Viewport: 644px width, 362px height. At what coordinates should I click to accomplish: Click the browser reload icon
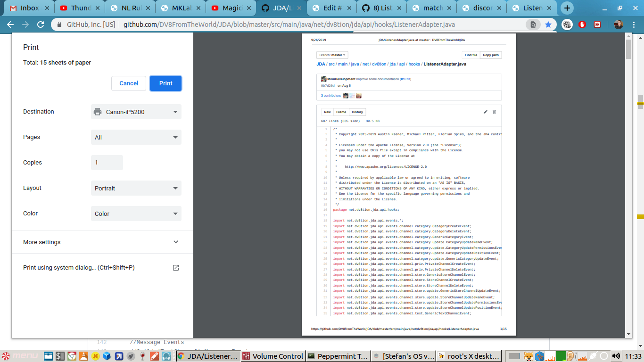pyautogui.click(x=41, y=25)
